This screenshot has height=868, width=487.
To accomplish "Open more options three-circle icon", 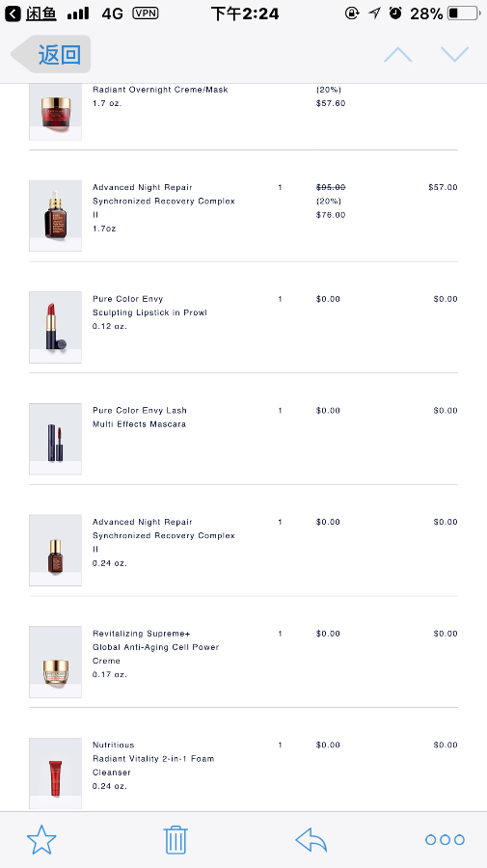I will 445,840.
